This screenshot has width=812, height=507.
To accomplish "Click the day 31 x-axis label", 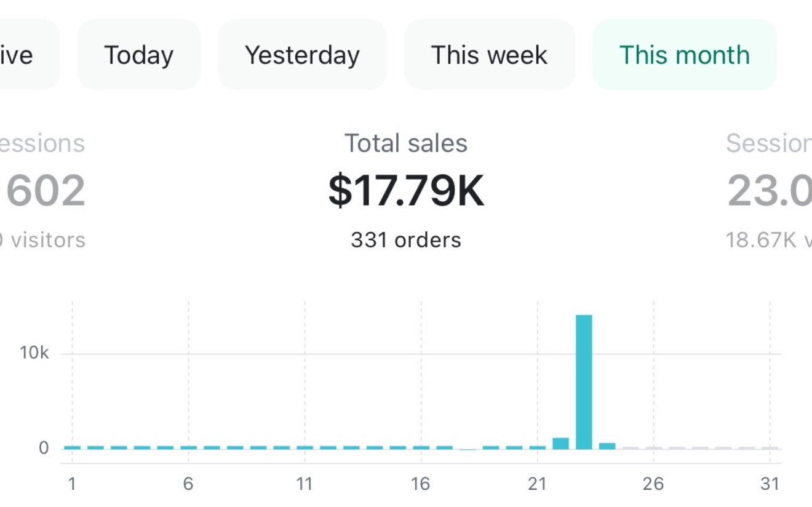I will [x=770, y=484].
